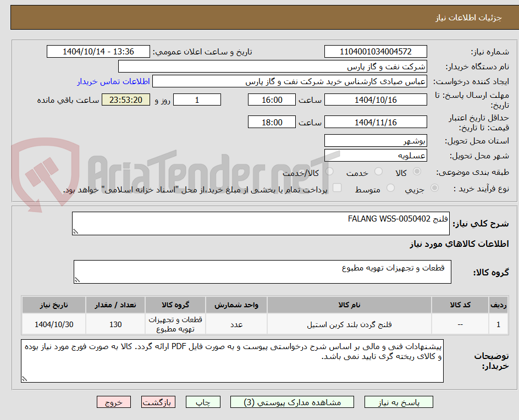Click the شماره نیاز field 1104001034004572

click(x=376, y=52)
